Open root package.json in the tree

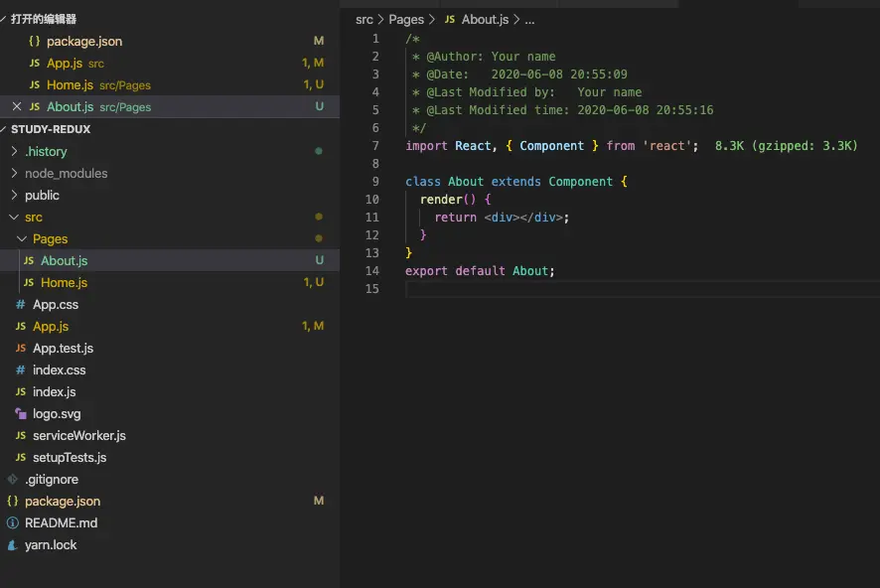170,501
